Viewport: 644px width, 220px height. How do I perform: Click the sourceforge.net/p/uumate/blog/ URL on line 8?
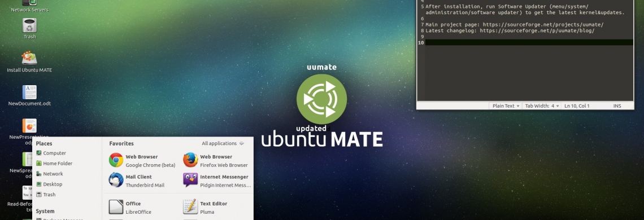pyautogui.click(x=537, y=31)
